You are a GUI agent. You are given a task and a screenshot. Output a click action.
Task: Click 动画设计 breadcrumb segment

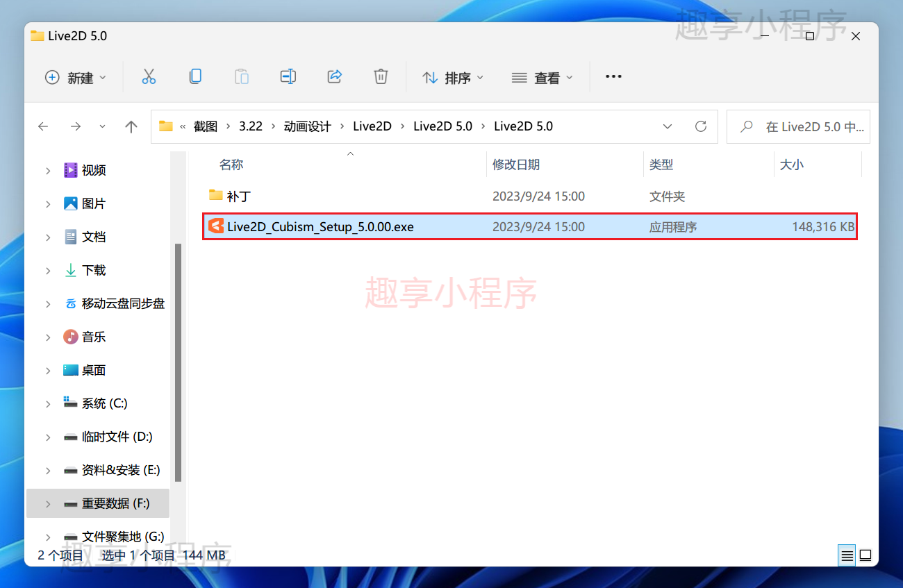coord(307,126)
